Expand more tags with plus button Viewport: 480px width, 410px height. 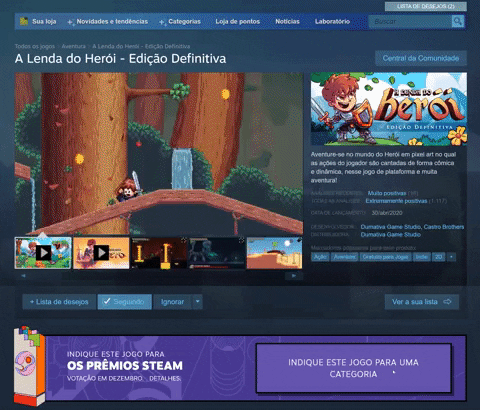[x=451, y=257]
